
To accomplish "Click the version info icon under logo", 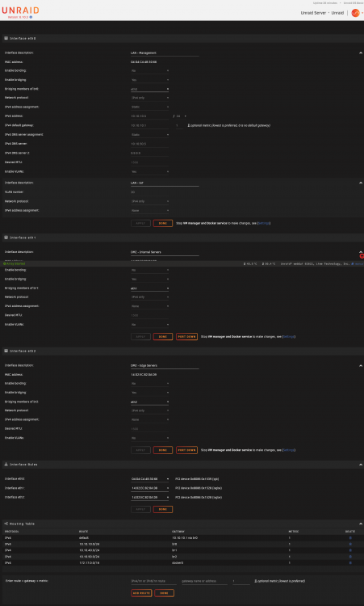I will coord(31,18).
